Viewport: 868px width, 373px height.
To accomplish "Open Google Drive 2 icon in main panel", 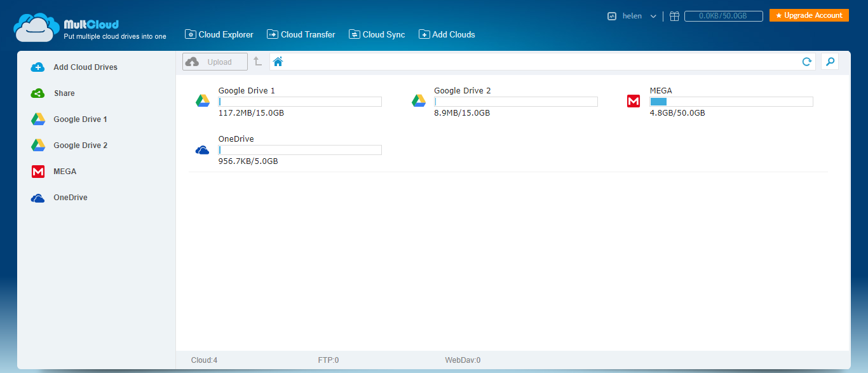I will click(418, 100).
